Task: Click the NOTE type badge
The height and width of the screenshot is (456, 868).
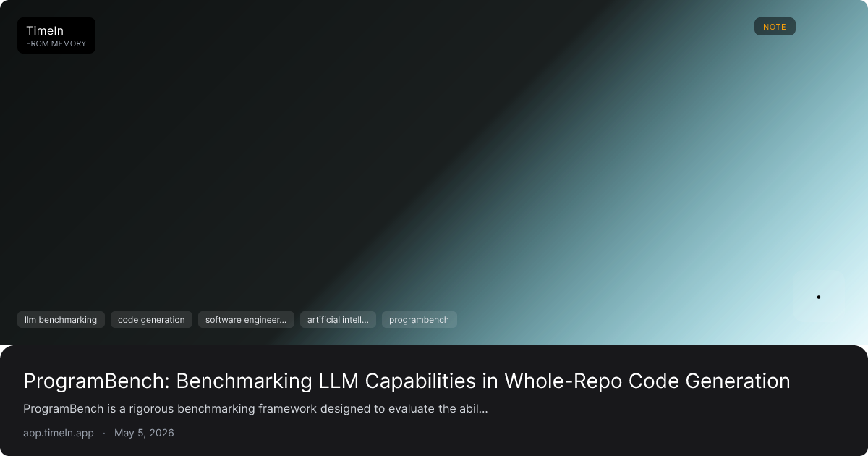Action: [x=775, y=27]
